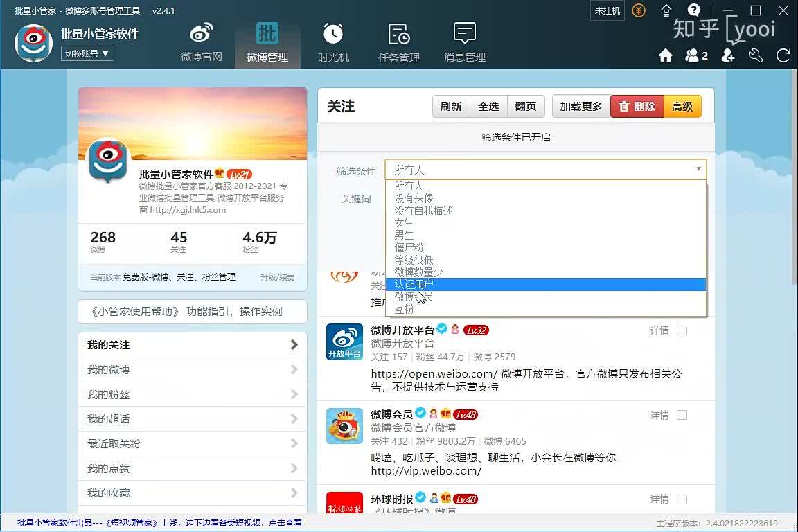Screen dimensions: 798x532
Task: Switch to the 微博管理 tab
Action: pos(267,42)
